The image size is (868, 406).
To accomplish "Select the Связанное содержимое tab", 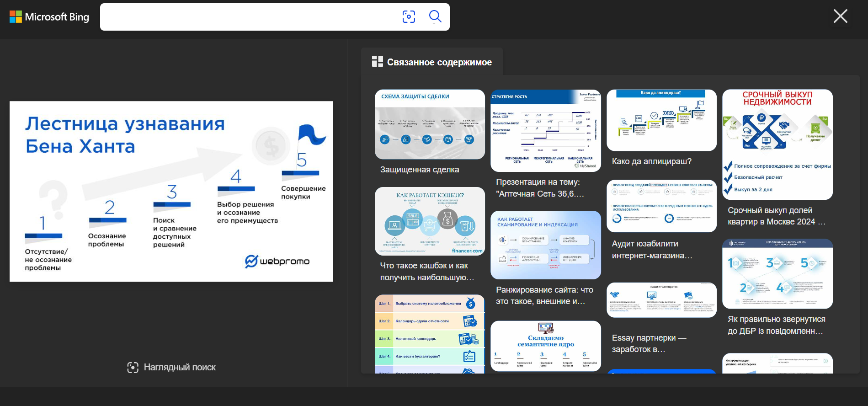I will coord(432,62).
